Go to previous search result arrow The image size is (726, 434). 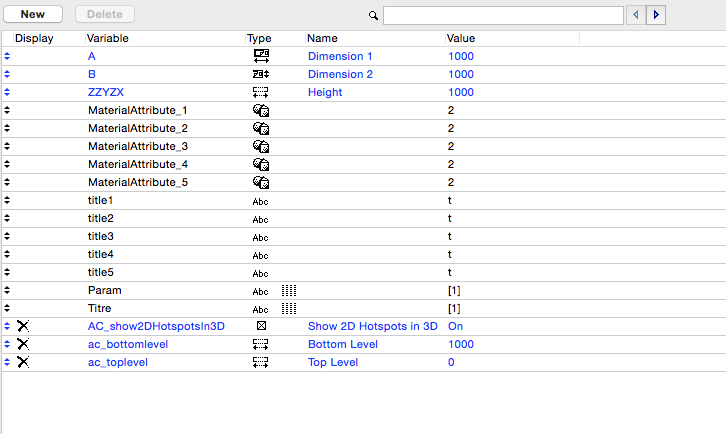(637, 15)
